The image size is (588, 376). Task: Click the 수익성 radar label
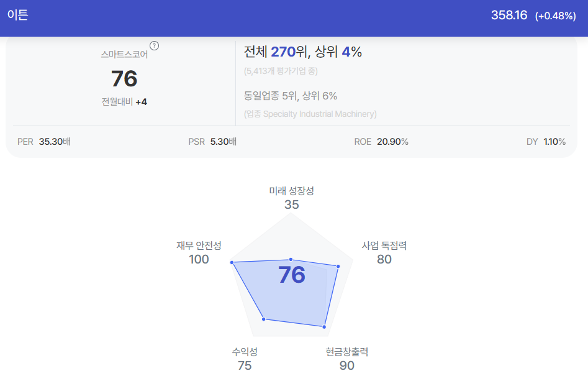tap(245, 352)
